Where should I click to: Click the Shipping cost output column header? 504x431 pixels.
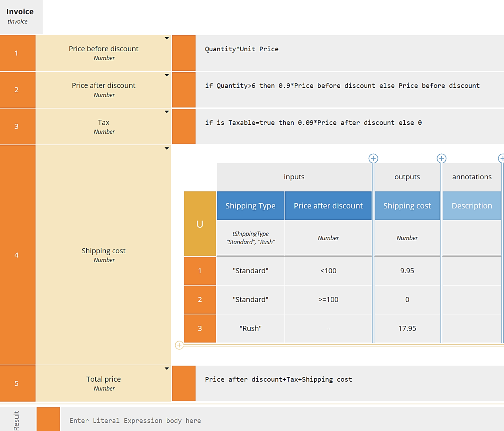click(407, 206)
